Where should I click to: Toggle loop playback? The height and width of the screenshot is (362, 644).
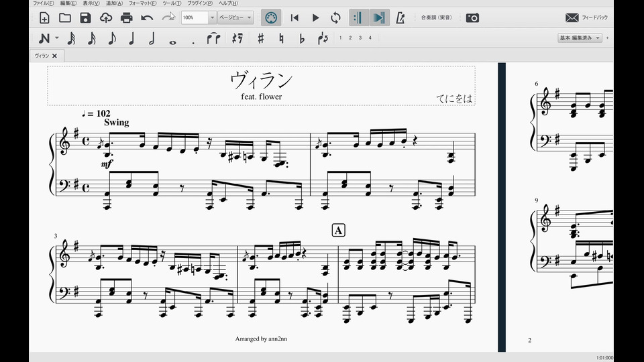coord(335,17)
